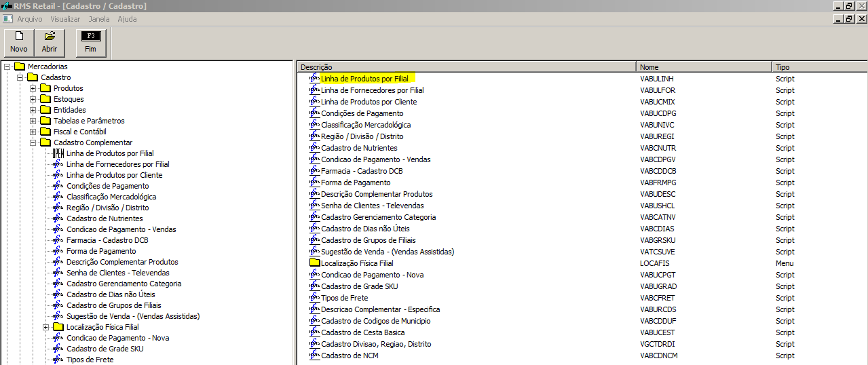
Task: Click the Menu type cell in list
Action: (x=784, y=263)
